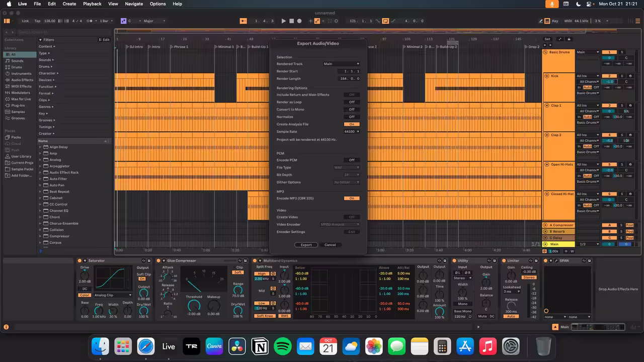Toggle Normalize option
Screen dimensions: 644x362
click(352, 117)
